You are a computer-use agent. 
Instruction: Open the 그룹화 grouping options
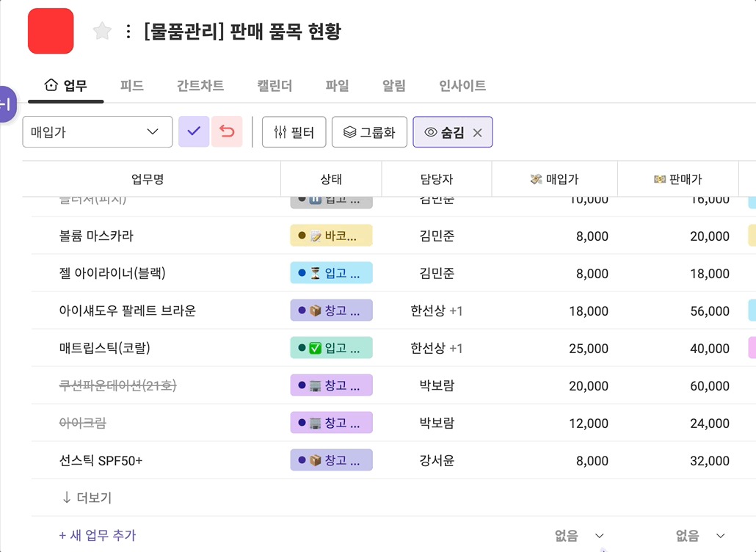pos(369,132)
